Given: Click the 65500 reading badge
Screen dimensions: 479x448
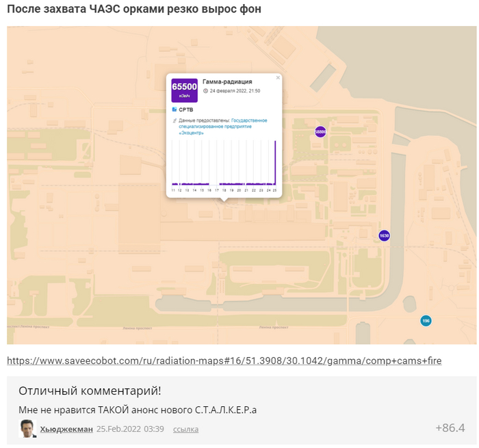Looking at the screenshot, I should pos(184,89).
